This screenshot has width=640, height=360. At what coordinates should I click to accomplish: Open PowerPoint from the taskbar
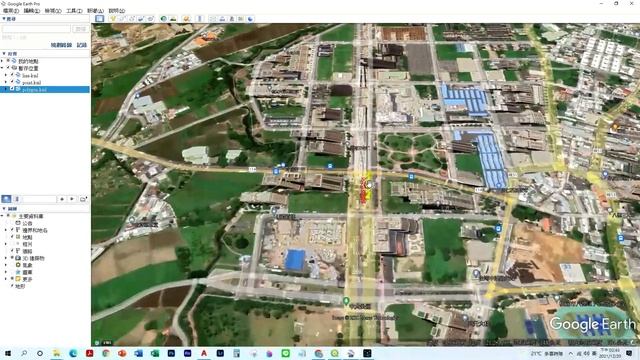122,353
